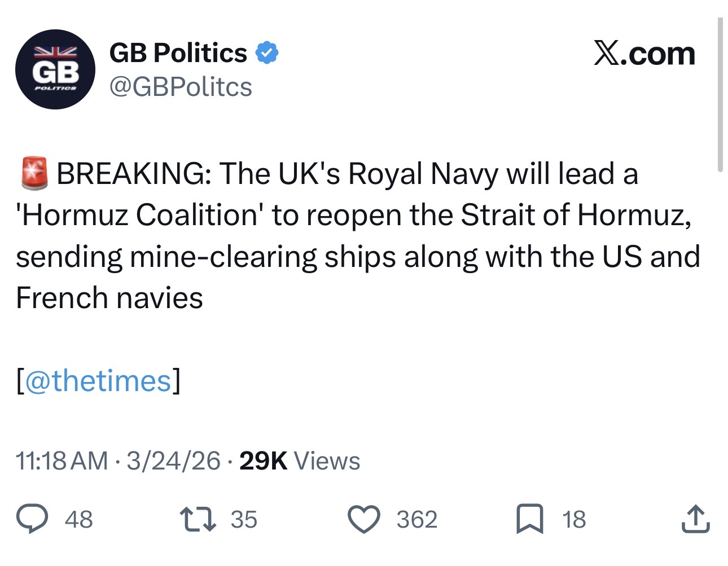
Task: Click the 18 bookmarks count
Action: pos(574,520)
